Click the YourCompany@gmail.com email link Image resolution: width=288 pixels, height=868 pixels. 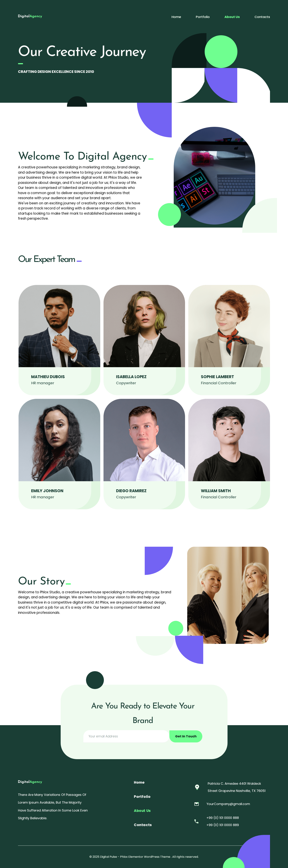click(228, 804)
